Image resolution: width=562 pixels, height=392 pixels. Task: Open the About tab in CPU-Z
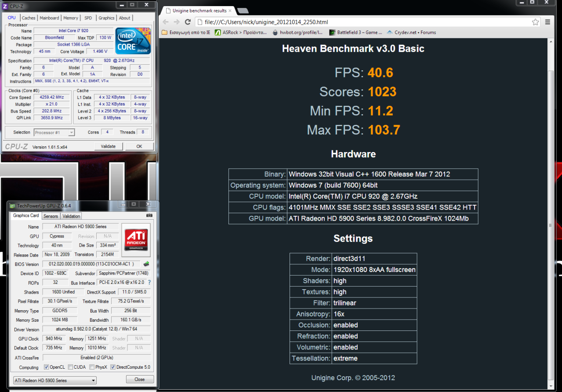pyautogui.click(x=125, y=18)
